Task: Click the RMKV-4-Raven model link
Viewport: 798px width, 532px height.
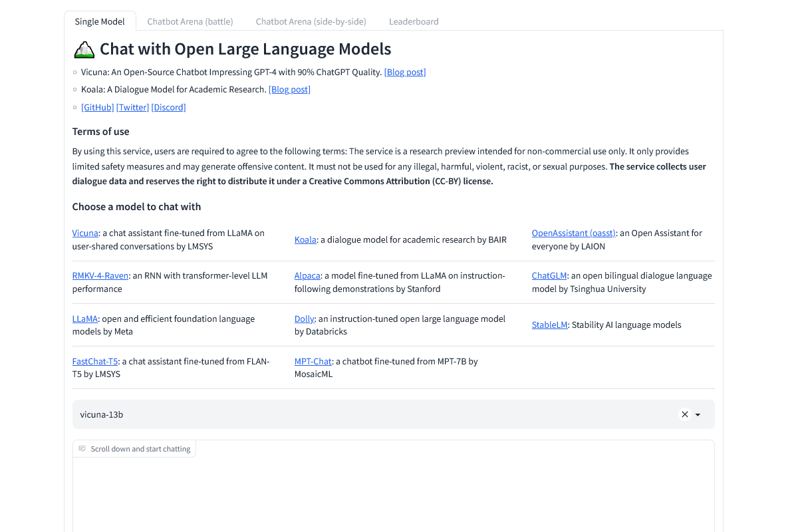Action: click(100, 275)
